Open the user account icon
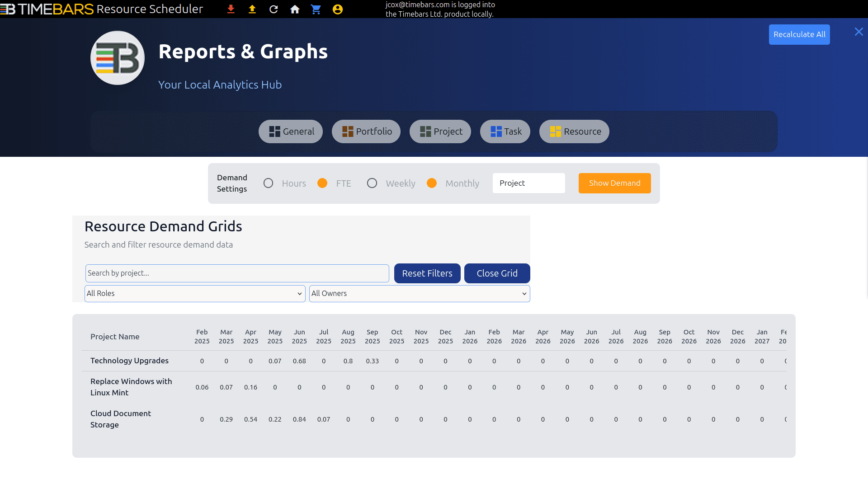The image size is (868, 488). pyautogui.click(x=338, y=9)
